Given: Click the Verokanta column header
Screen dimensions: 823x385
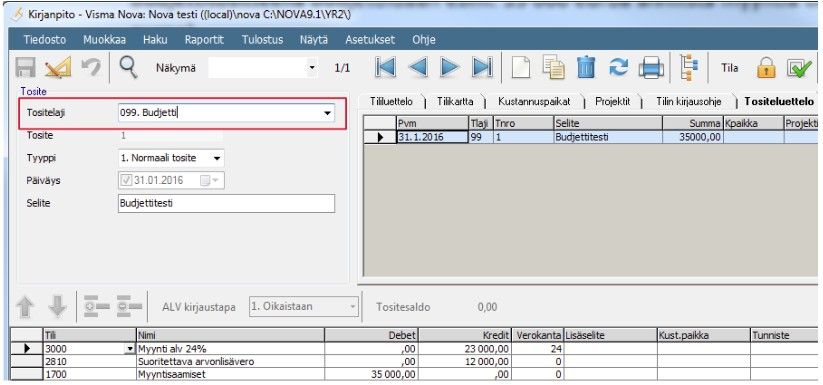Looking at the screenshot, I should click(x=537, y=336).
